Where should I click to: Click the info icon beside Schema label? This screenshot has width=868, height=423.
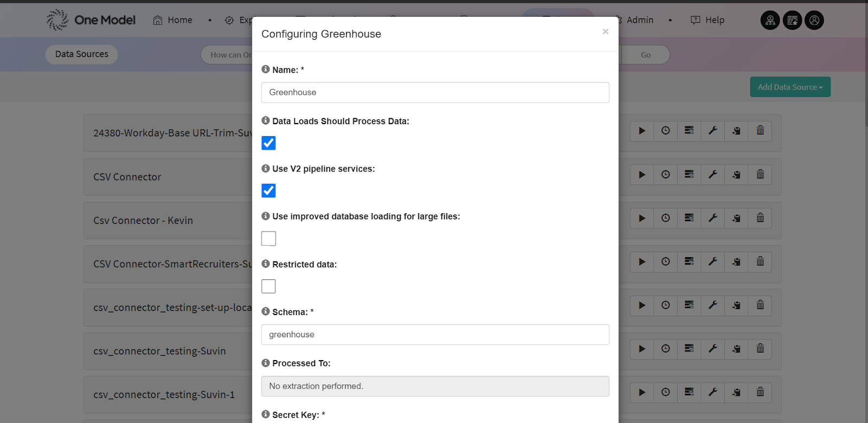coord(266,311)
